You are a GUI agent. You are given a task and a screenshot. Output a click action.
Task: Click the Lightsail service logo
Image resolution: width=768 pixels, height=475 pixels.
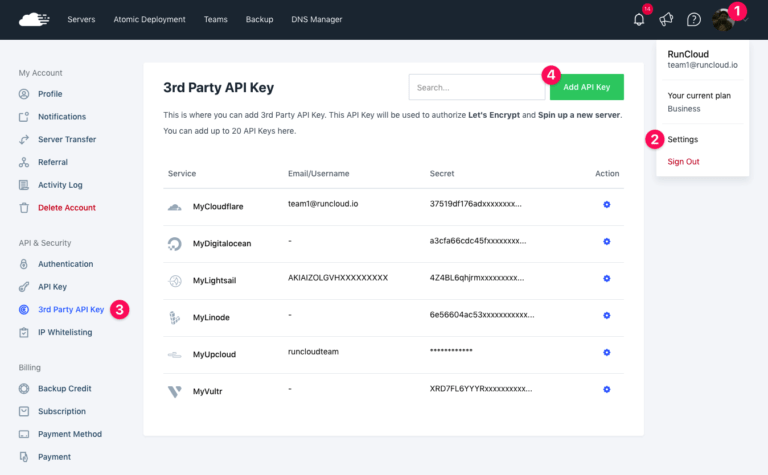coord(175,281)
